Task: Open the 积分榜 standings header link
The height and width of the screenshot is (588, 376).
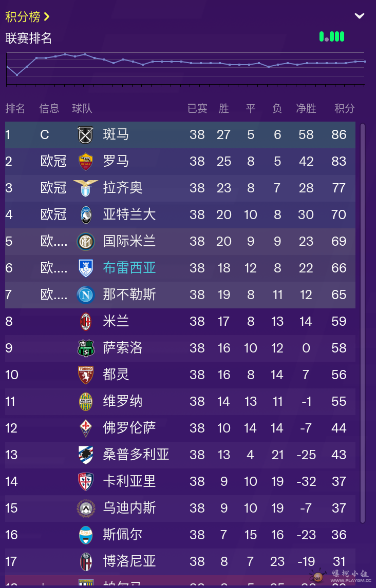Action: point(27,16)
